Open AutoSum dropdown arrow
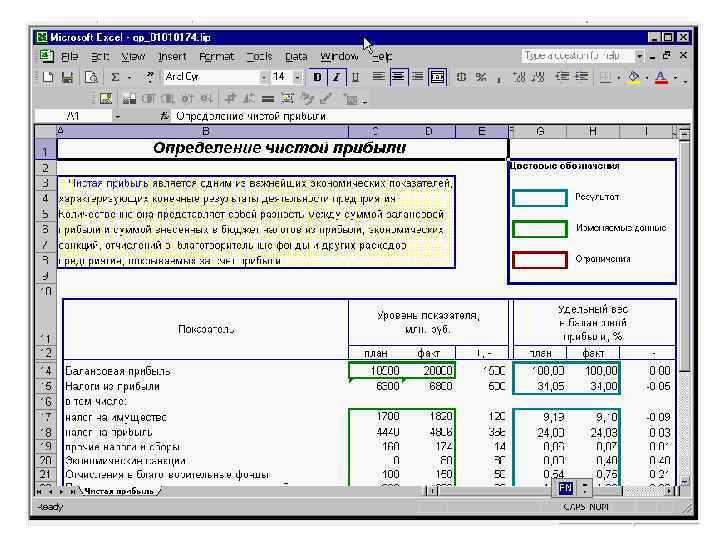Viewport: 720px width, 540px height. 129,78
